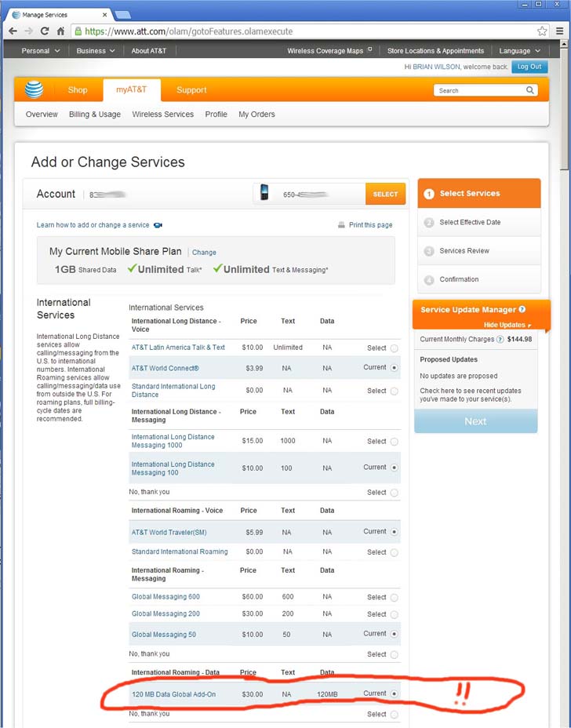Click Select Effective Date step

(479, 222)
